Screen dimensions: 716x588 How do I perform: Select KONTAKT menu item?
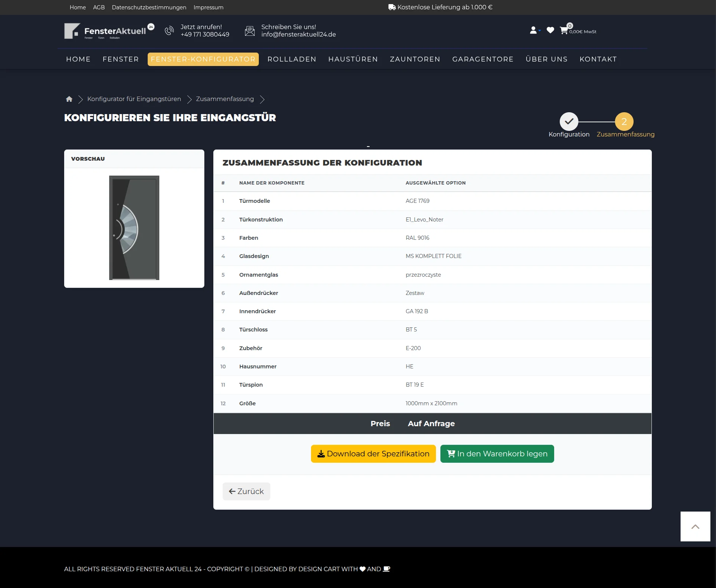point(598,59)
